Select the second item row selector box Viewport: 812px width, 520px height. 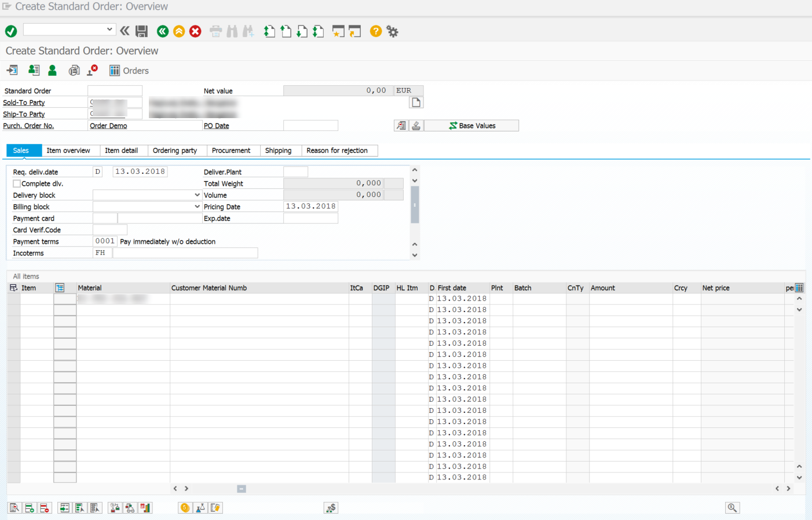pos(14,310)
